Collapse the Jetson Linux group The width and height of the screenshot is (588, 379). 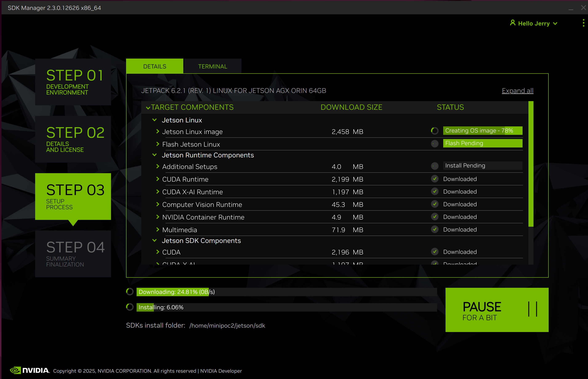point(155,120)
